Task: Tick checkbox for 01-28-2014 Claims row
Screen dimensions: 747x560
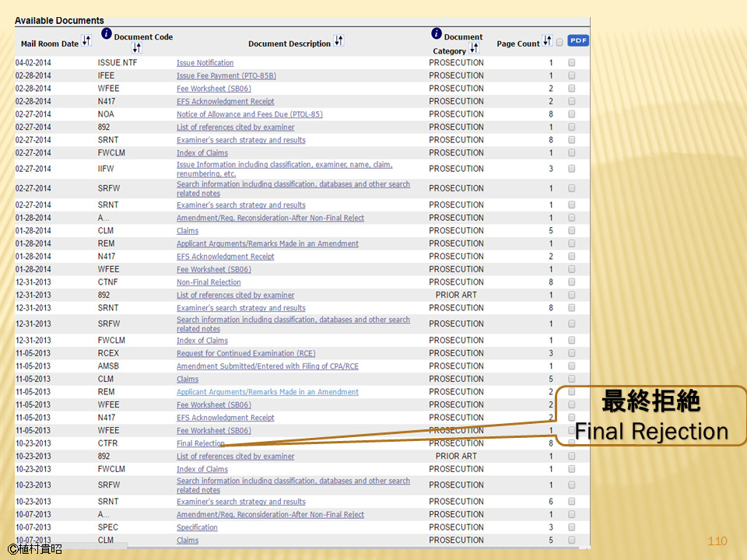Action: (x=572, y=230)
